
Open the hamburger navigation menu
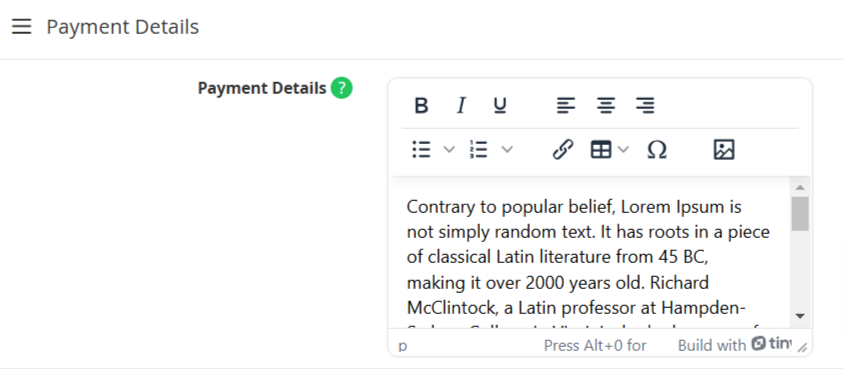click(22, 26)
